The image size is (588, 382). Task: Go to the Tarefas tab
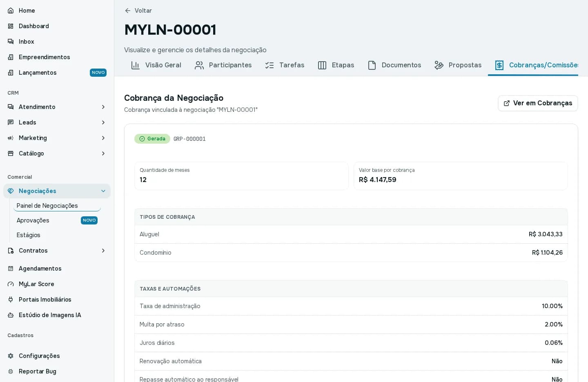click(x=285, y=65)
